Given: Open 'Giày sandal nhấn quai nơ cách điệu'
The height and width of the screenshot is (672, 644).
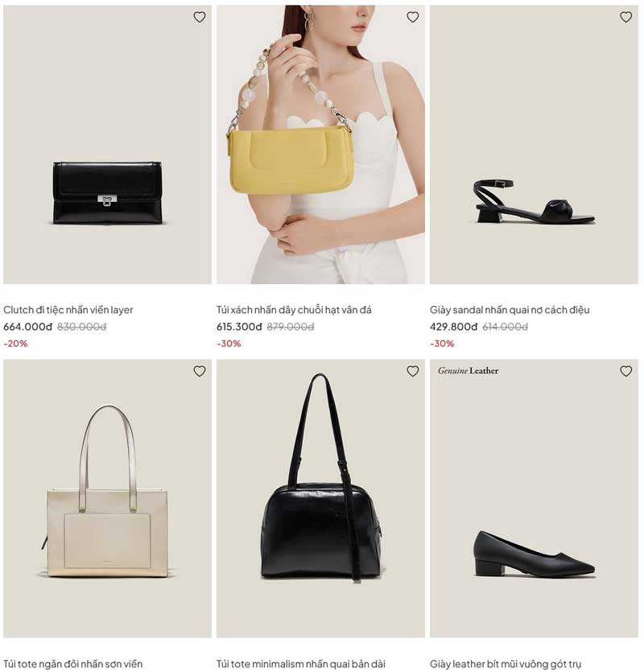Looking at the screenshot, I should click(510, 310).
